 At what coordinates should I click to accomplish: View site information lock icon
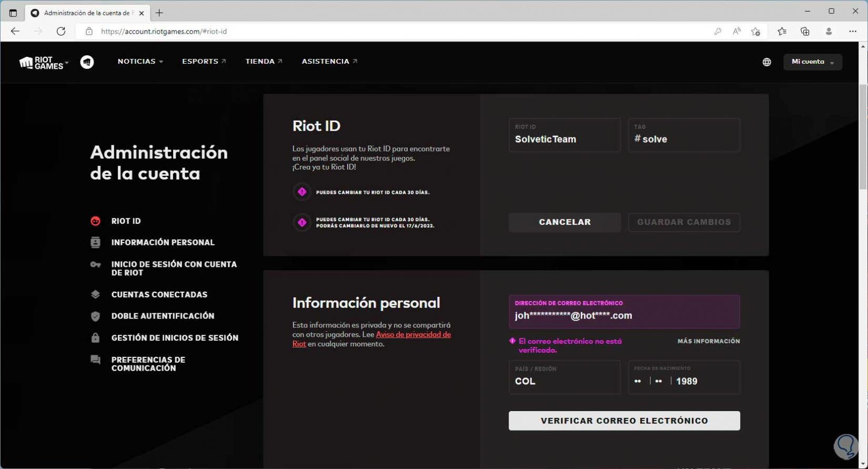pyautogui.click(x=89, y=32)
